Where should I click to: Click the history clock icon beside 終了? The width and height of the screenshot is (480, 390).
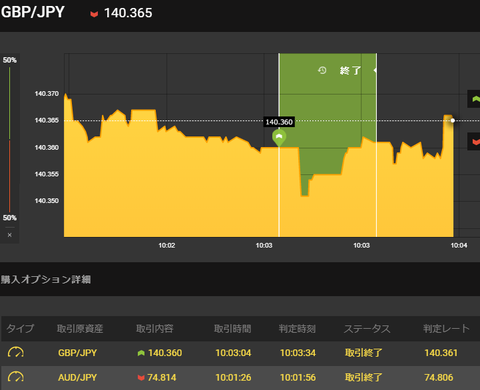[x=322, y=70]
